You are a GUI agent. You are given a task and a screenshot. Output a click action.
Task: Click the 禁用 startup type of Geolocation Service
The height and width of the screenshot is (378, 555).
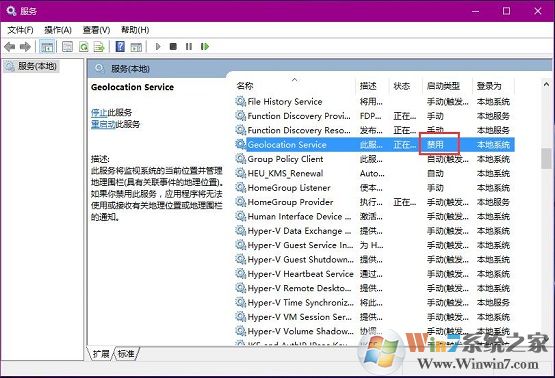coord(435,145)
